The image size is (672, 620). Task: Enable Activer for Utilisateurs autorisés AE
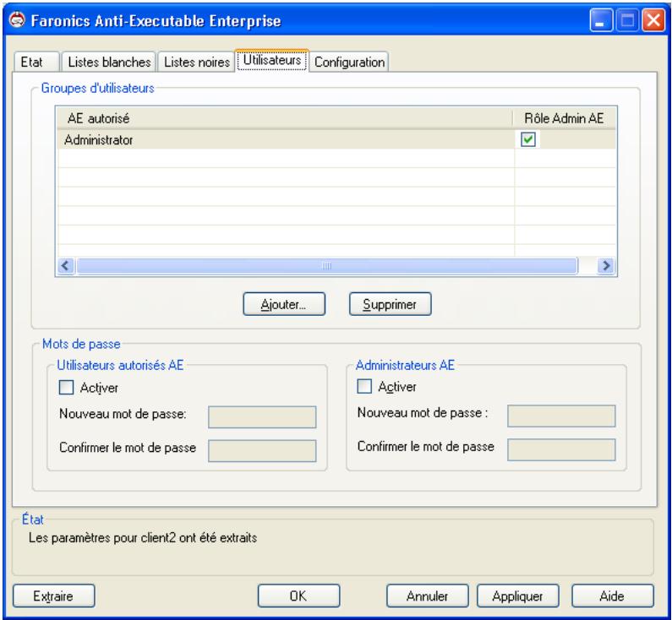click(67, 388)
